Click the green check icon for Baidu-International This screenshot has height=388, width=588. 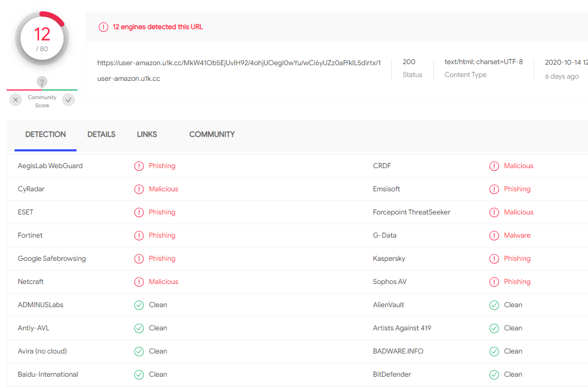pyautogui.click(x=139, y=375)
